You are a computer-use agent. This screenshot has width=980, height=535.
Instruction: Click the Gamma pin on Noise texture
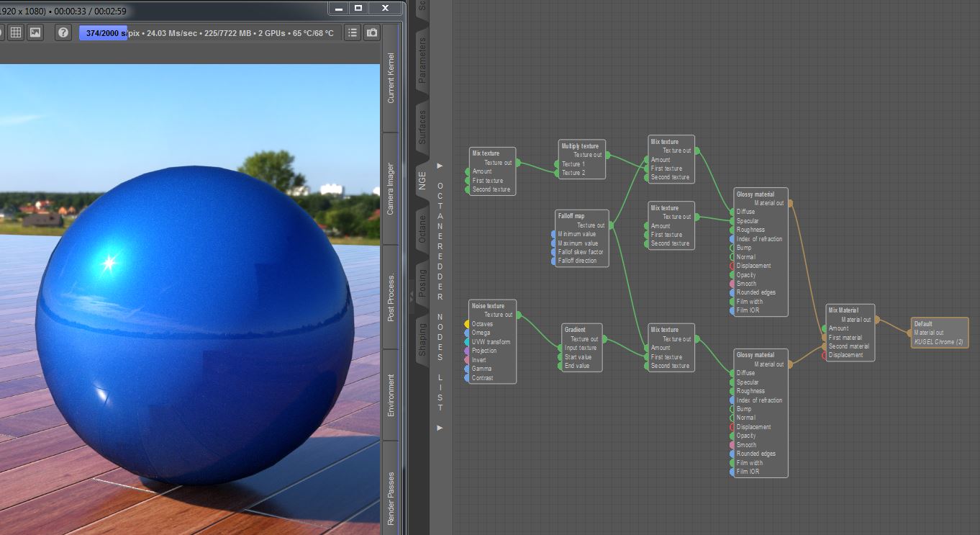click(467, 369)
